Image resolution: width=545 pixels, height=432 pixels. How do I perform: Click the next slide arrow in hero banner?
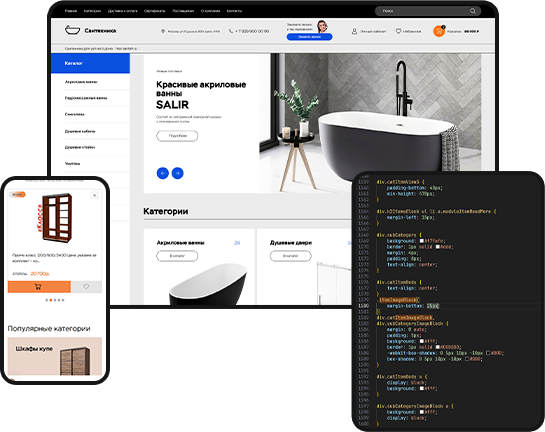pos(178,173)
